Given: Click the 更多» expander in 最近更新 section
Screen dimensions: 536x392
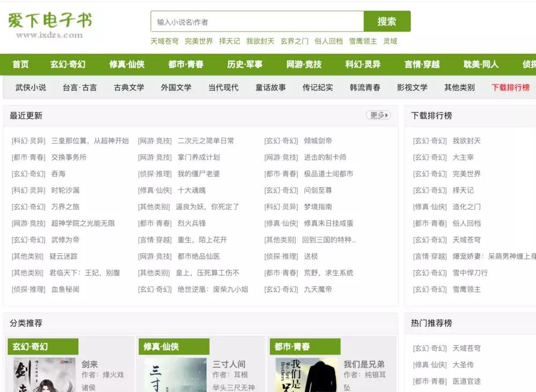Looking at the screenshot, I should pos(378,115).
